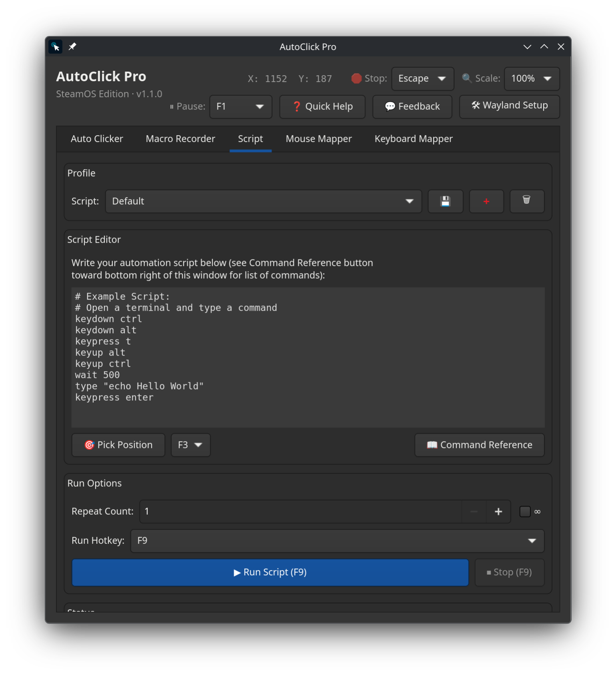Open the Pause hotkey F1 dropdown
616x677 pixels.
click(x=241, y=107)
